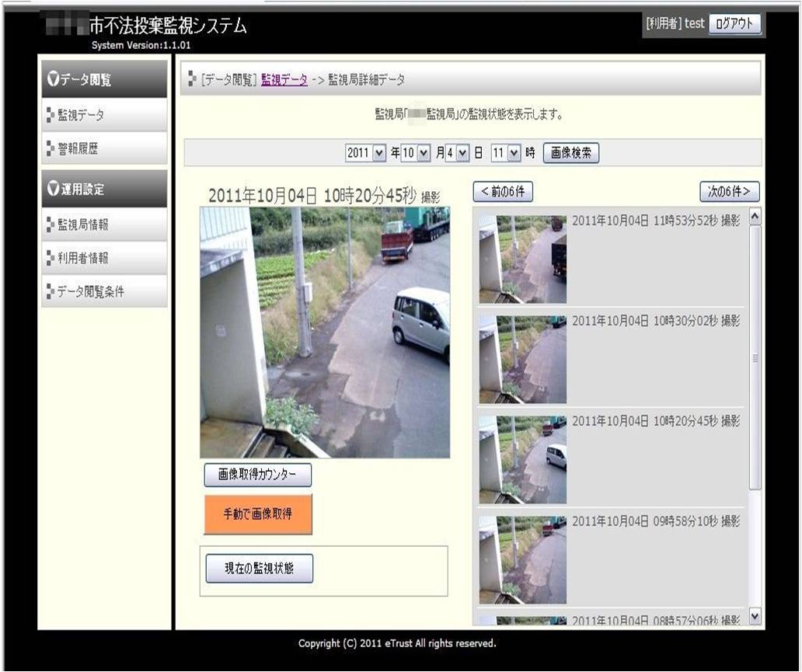Viewport: 802px width, 672px height.
Task: Open 監視局情報 in the sidebar menu
Action: [104, 225]
